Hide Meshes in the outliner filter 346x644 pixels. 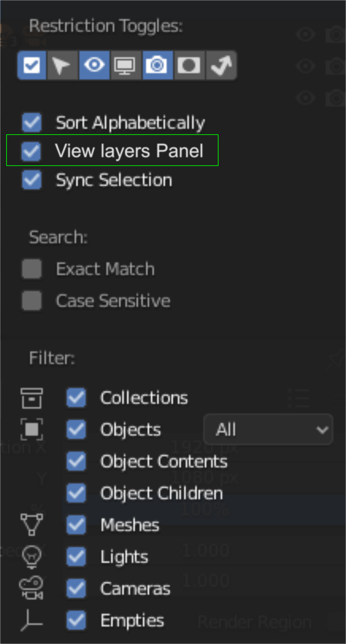click(76, 525)
